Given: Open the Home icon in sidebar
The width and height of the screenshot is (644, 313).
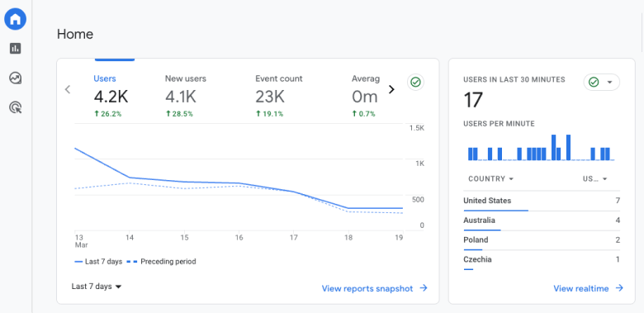Looking at the screenshot, I should (15, 19).
